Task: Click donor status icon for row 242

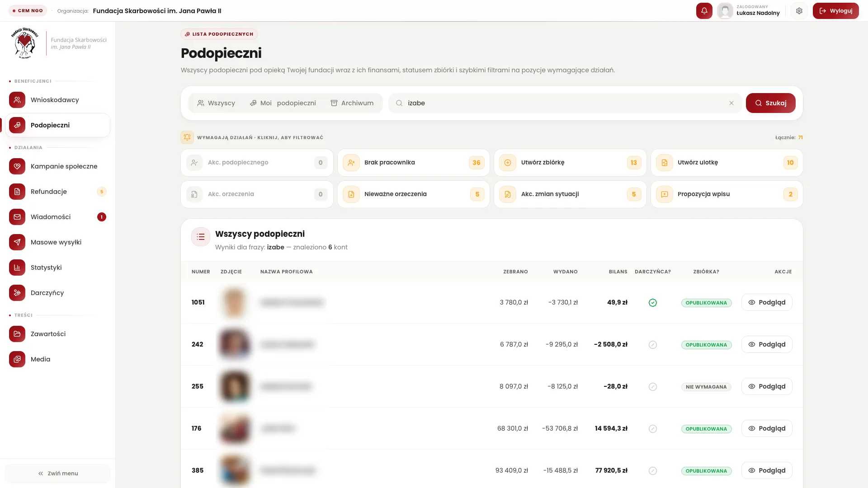Action: tap(653, 345)
